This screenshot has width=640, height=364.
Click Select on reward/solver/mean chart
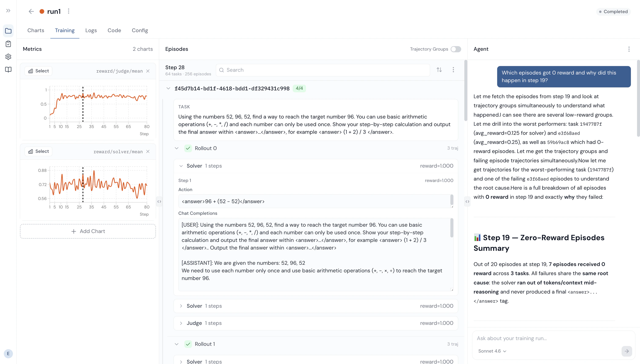[x=39, y=152]
